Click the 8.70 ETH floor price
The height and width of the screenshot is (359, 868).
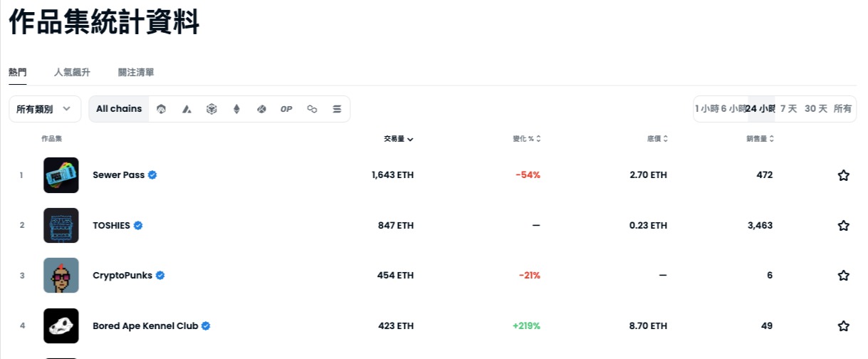point(649,326)
